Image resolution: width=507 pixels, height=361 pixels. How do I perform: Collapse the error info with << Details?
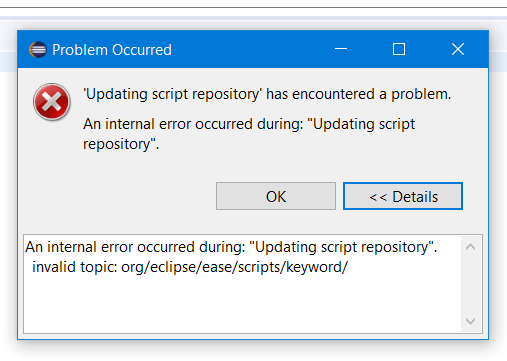403,196
